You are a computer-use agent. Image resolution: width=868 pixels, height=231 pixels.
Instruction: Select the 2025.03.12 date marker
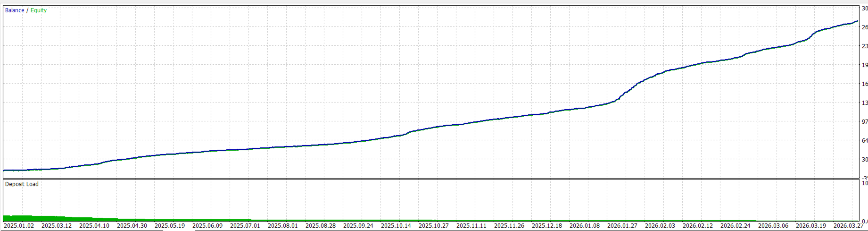(x=57, y=226)
